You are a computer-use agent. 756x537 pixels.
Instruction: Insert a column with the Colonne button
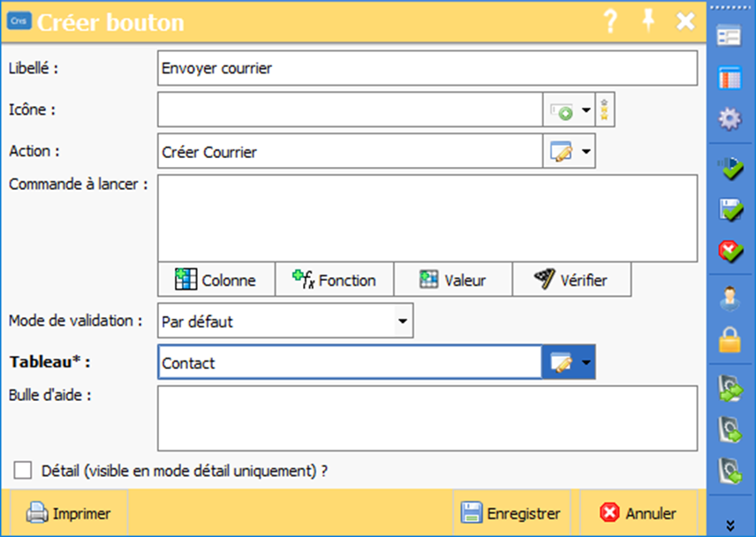coord(216,280)
